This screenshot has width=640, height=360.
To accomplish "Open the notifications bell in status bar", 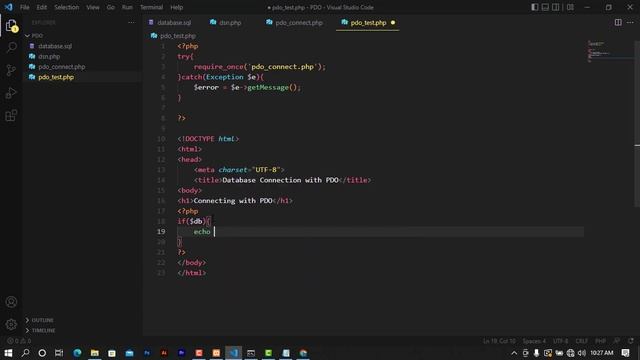I will tap(631, 341).
